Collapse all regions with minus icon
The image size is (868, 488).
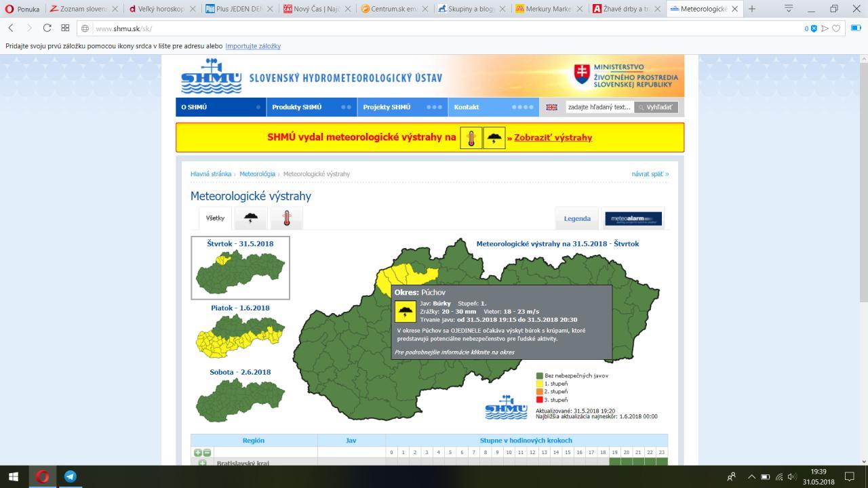[x=207, y=452]
